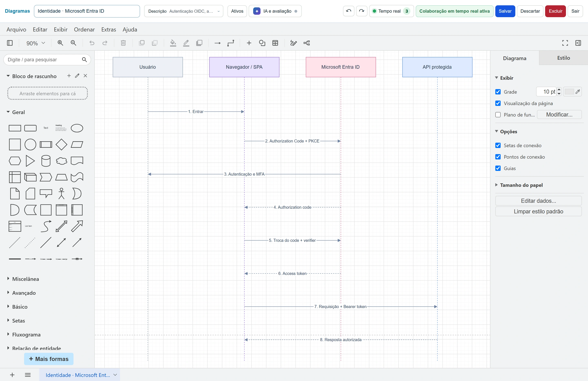Add a new scratchpad item with plus

point(69,76)
